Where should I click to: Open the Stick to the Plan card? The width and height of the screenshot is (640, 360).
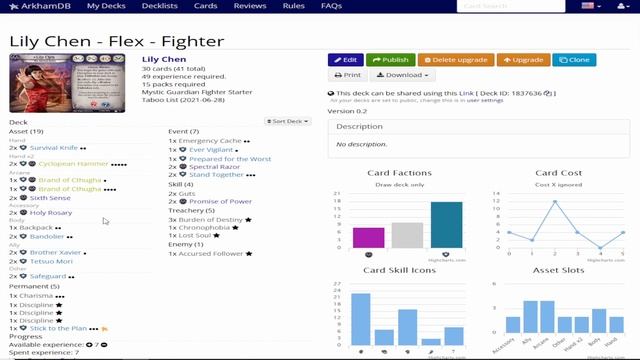[x=58, y=328]
